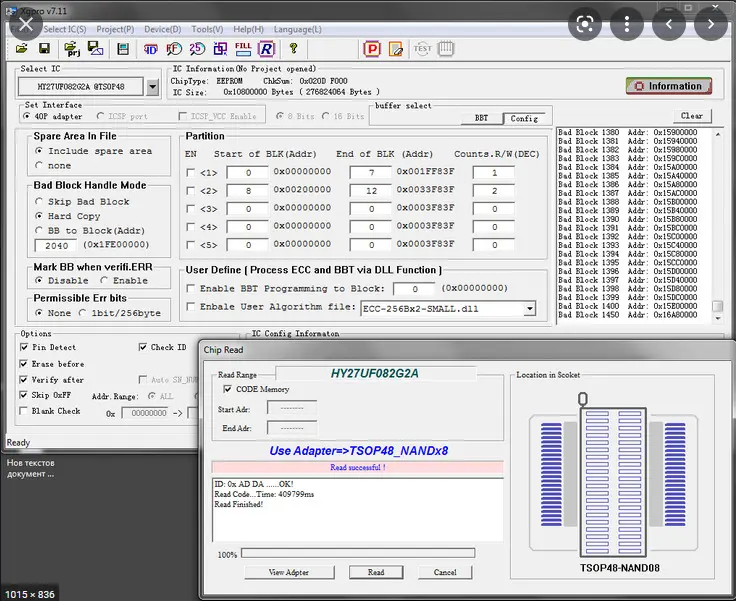The height and width of the screenshot is (601, 736).
Task: Select Skip Bad Block radio option
Action: [39, 201]
